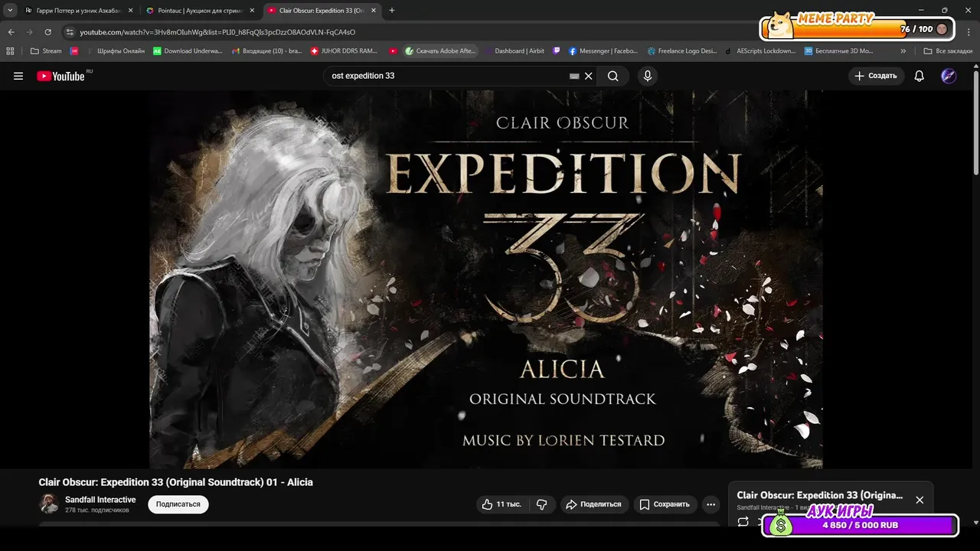The image size is (980, 551).
Task: Open YouTube notifications bell
Action: pyautogui.click(x=920, y=76)
